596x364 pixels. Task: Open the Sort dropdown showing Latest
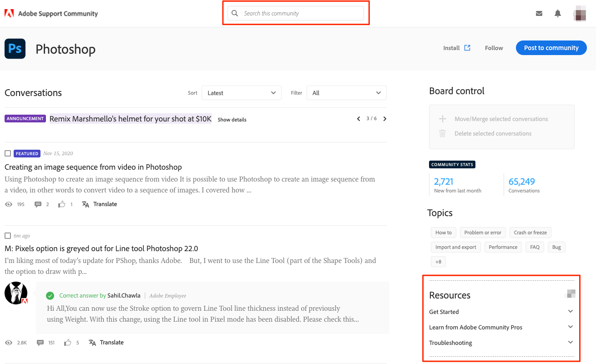point(241,92)
